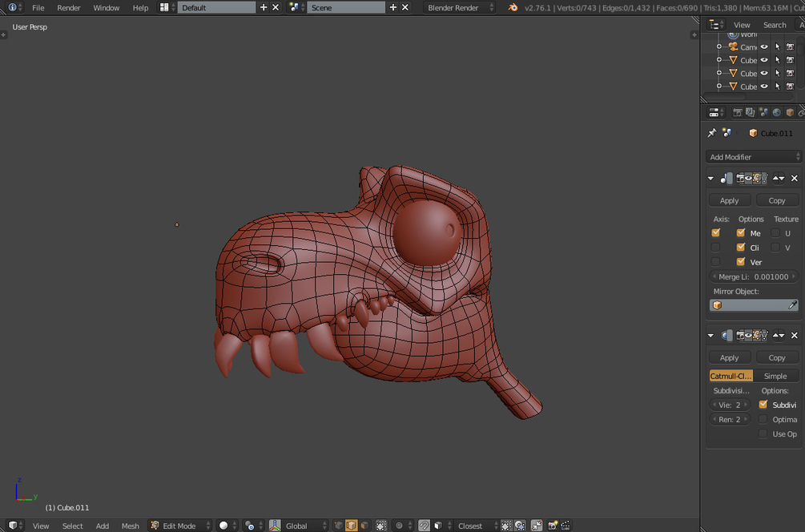Select the Simple subdivision type
The height and width of the screenshot is (532, 805).
click(775, 376)
